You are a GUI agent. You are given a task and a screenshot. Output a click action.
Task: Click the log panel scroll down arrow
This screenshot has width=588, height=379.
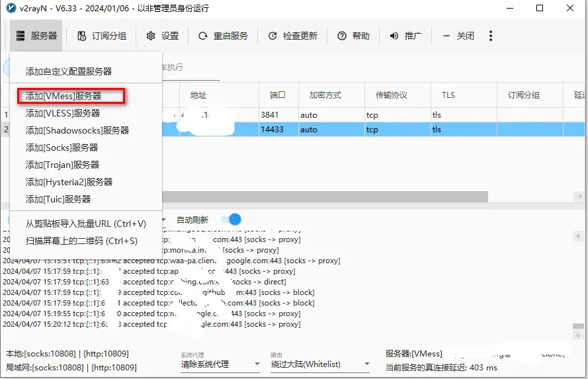578,335
